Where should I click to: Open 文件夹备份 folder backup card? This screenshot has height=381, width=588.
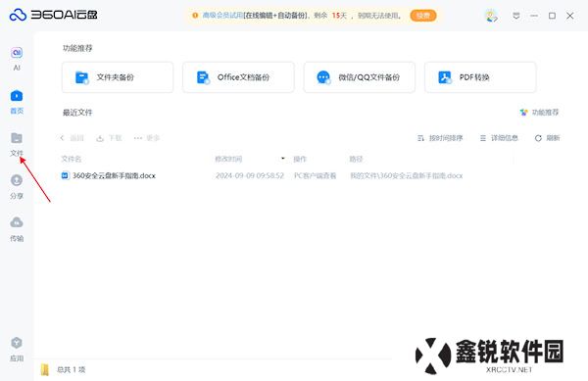coord(118,77)
